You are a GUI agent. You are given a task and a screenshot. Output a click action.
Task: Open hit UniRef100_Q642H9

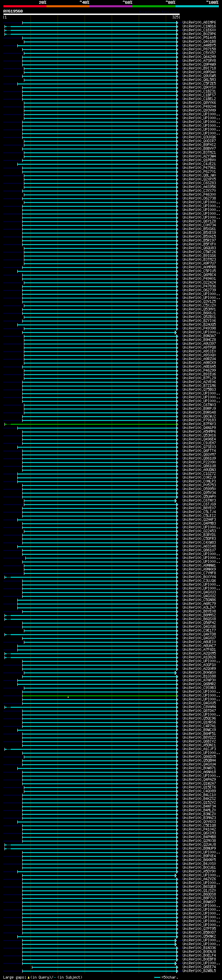click(x=199, y=57)
